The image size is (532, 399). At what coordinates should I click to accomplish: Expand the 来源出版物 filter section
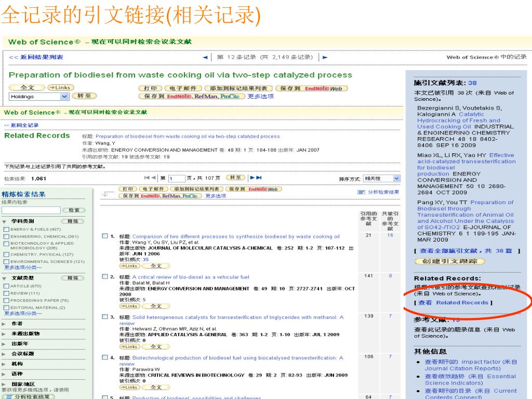click(x=4, y=334)
